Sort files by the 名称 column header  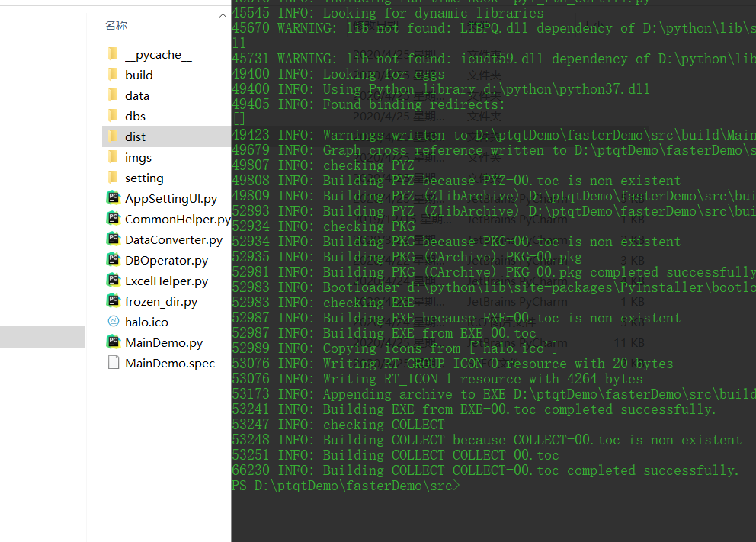coord(116,26)
